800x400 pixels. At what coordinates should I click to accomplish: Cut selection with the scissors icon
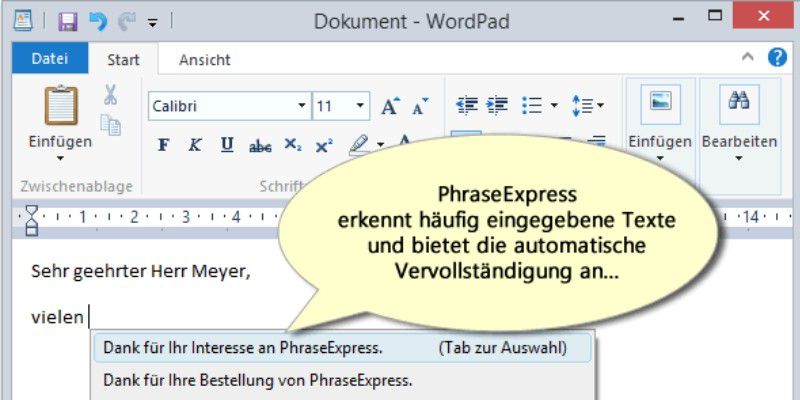(110, 94)
